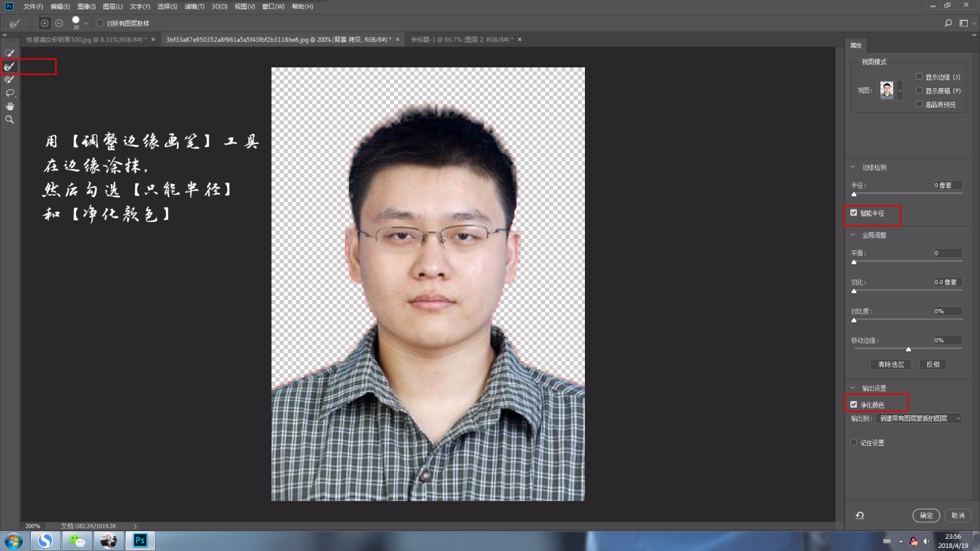Select the Hand tool

point(9,107)
